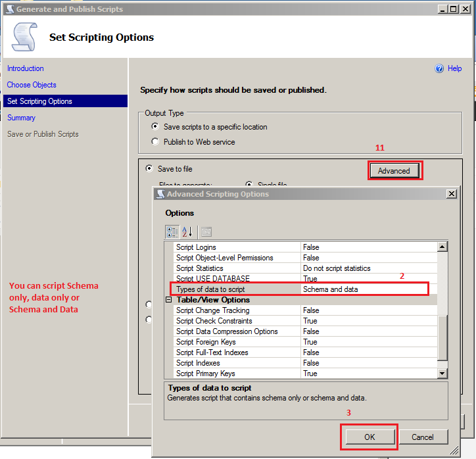
Task: Click scroll up arrow in options grid
Action: click(x=442, y=247)
